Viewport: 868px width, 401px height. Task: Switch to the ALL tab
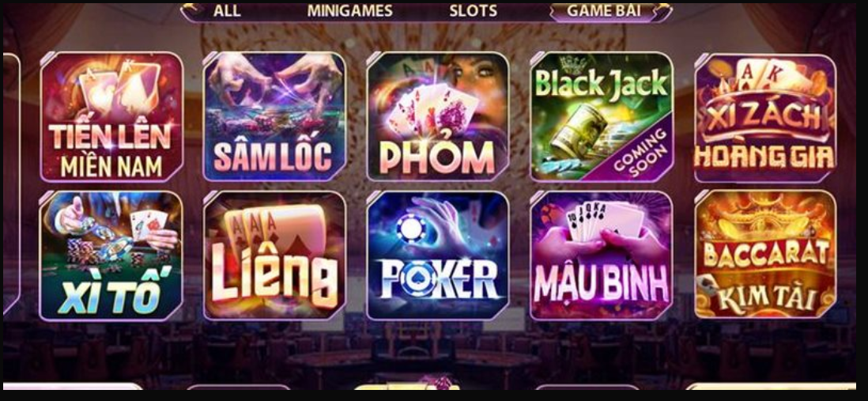[x=227, y=10]
